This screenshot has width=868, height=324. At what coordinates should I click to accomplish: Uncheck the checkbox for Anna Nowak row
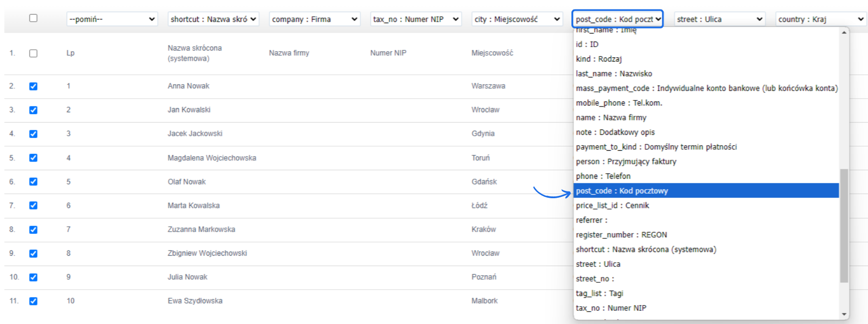click(x=33, y=86)
